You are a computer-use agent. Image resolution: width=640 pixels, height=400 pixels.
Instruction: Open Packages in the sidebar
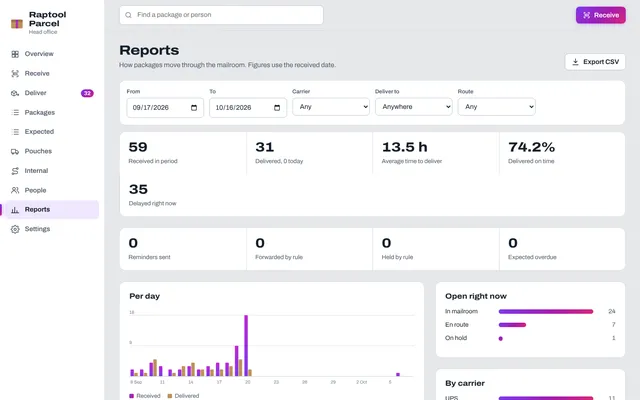[40, 112]
